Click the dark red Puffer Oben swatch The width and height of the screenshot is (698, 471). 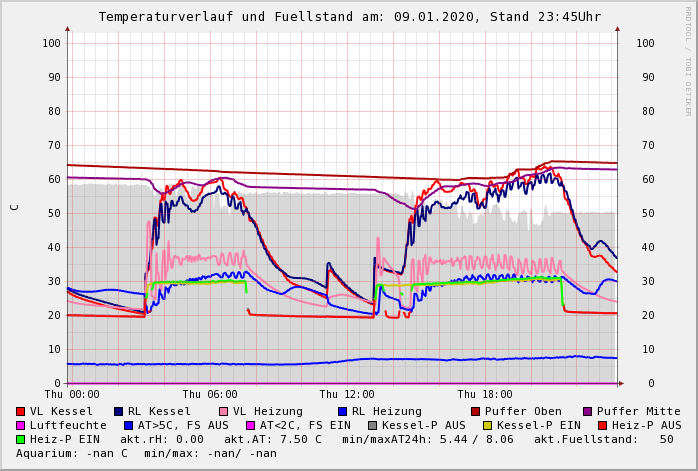click(x=476, y=411)
